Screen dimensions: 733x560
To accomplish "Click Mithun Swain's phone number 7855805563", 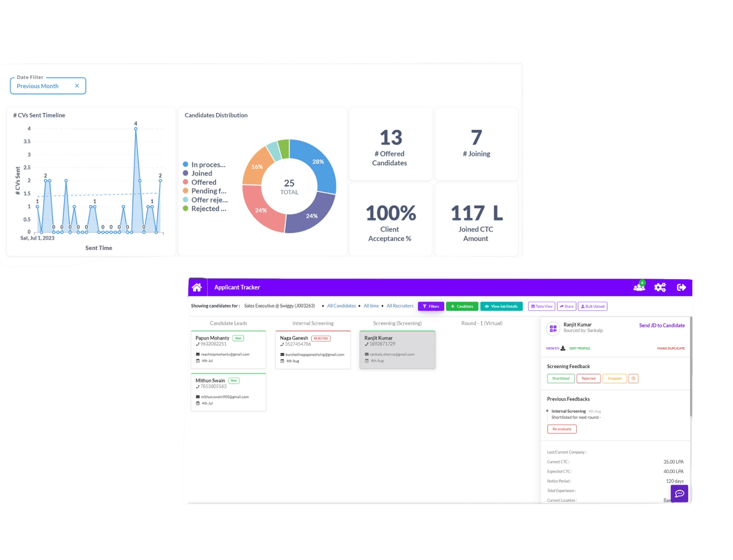I will click(x=213, y=387).
